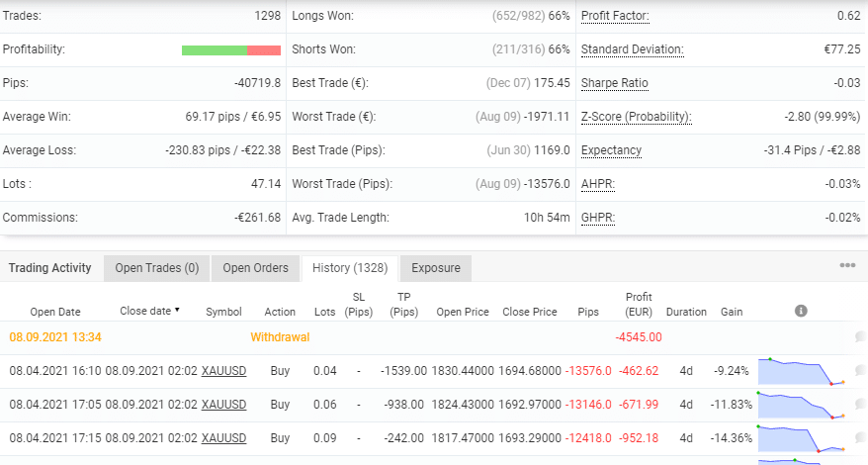Select the Open Orders tab
868x465 pixels.
[256, 268]
